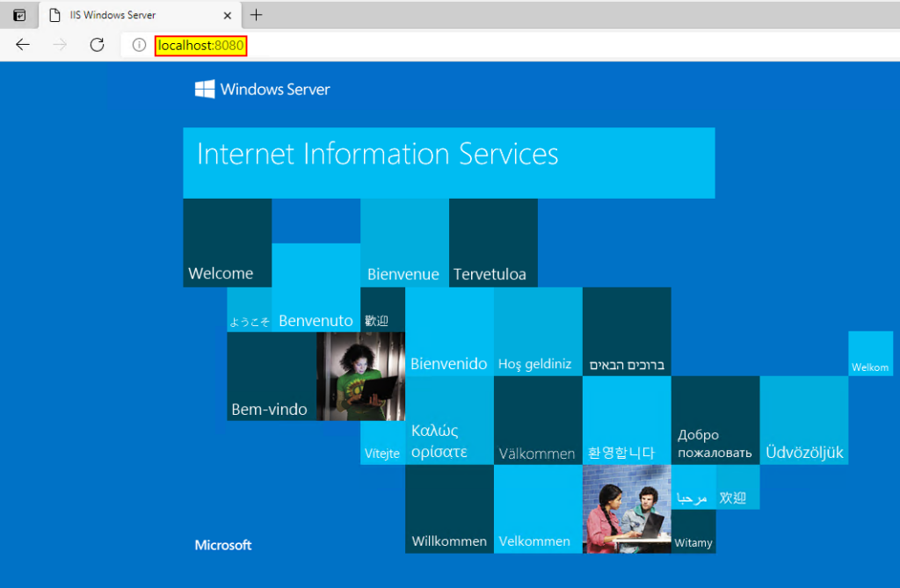This screenshot has width=900, height=588.
Task: Click the Velkommen tile
Action: [538, 509]
